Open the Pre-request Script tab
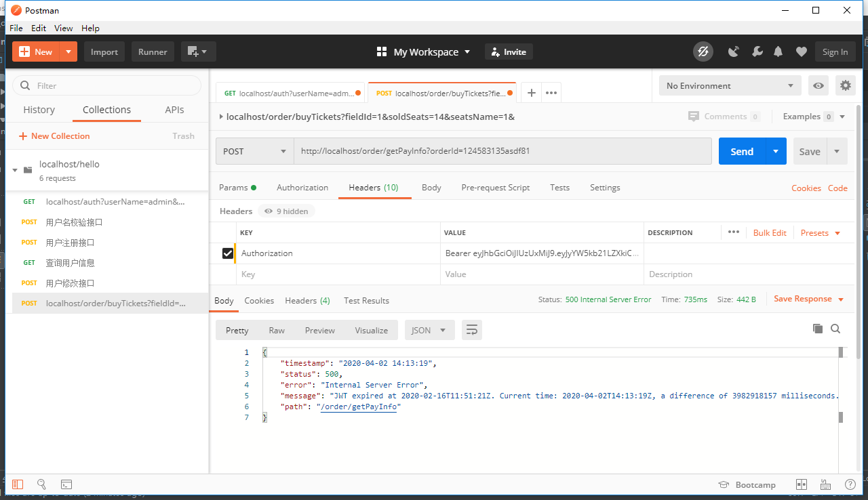Screen dimensions: 868x500 (x=496, y=188)
